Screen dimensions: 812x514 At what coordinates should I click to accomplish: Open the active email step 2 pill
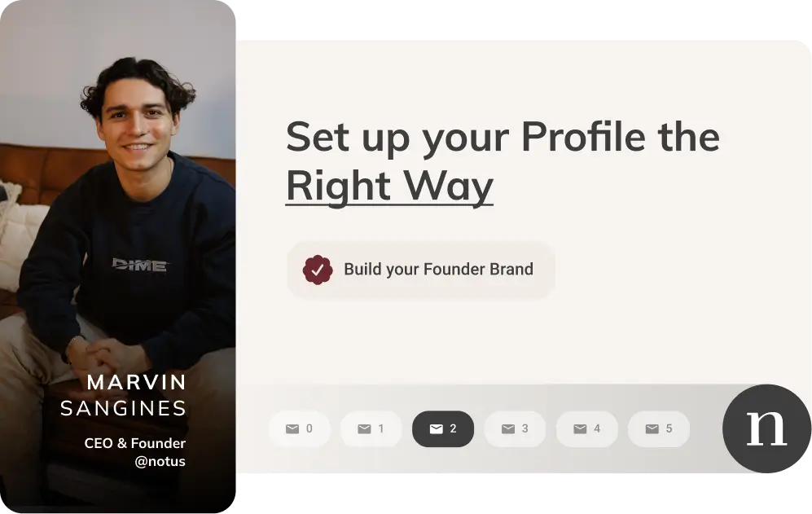tap(443, 428)
